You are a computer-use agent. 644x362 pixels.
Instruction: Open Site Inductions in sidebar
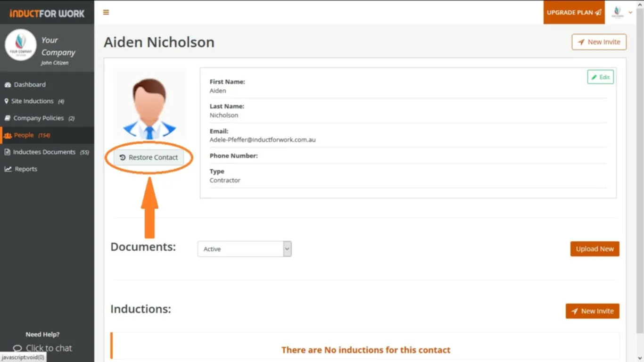pyautogui.click(x=32, y=101)
